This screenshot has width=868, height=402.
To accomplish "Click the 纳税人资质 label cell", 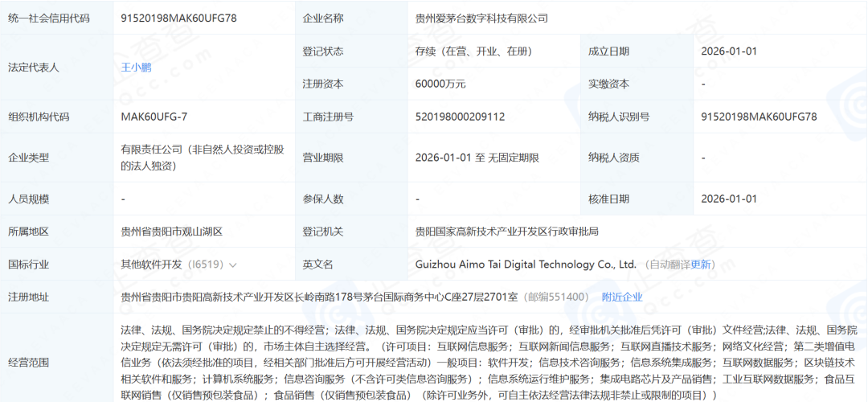I will 637,158.
